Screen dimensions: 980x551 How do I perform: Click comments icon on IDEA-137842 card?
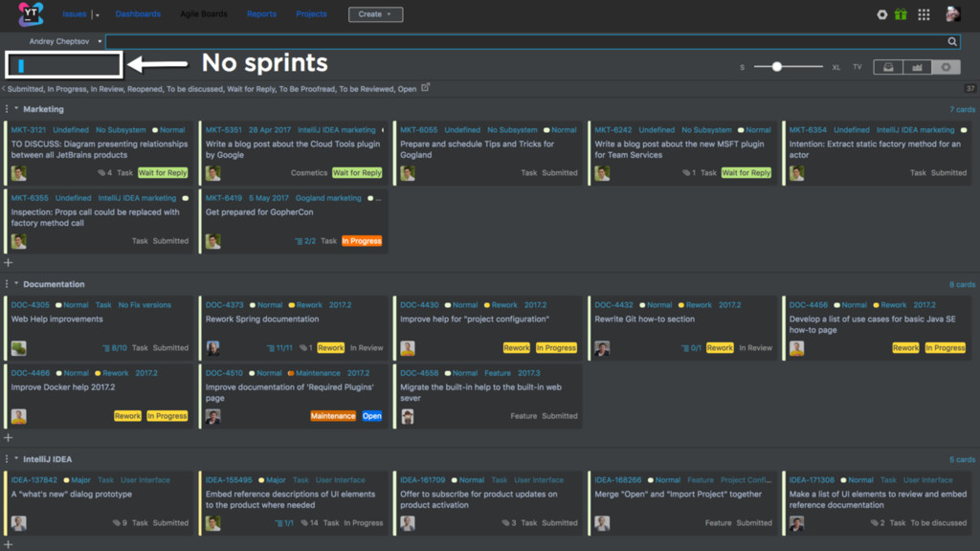(x=116, y=523)
